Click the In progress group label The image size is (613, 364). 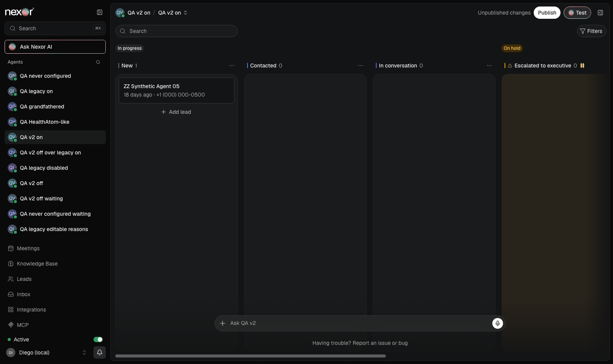tap(129, 48)
